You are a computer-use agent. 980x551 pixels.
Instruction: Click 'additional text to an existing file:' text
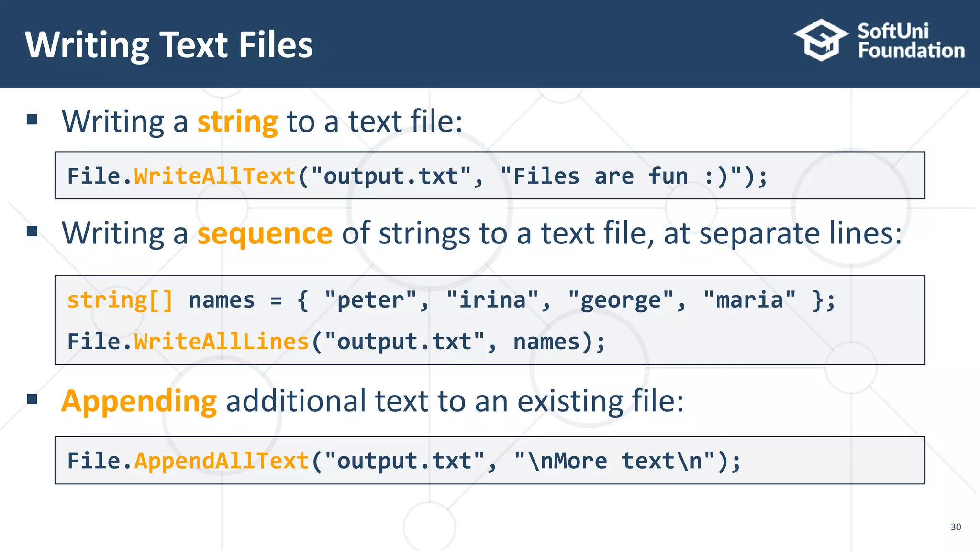455,401
